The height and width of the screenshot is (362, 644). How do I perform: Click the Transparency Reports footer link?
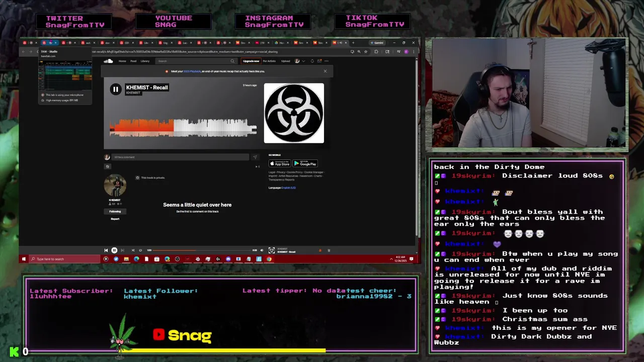tap(282, 179)
